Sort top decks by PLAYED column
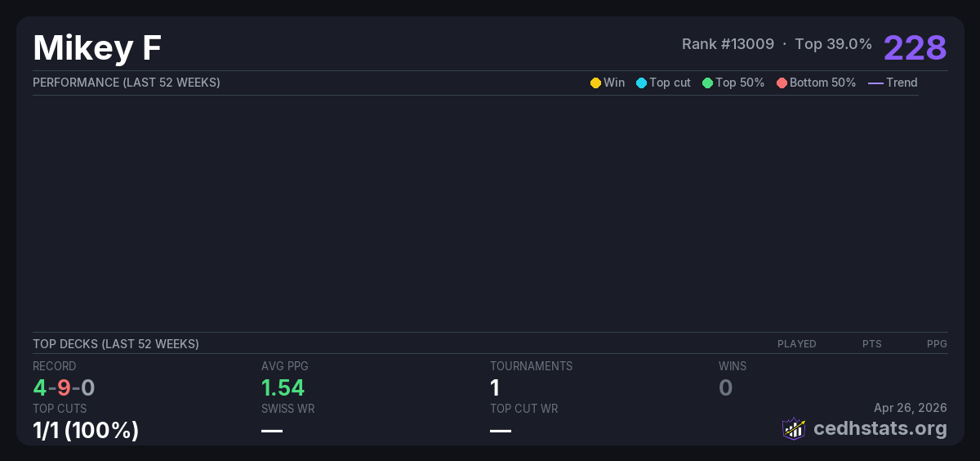 tap(796, 344)
